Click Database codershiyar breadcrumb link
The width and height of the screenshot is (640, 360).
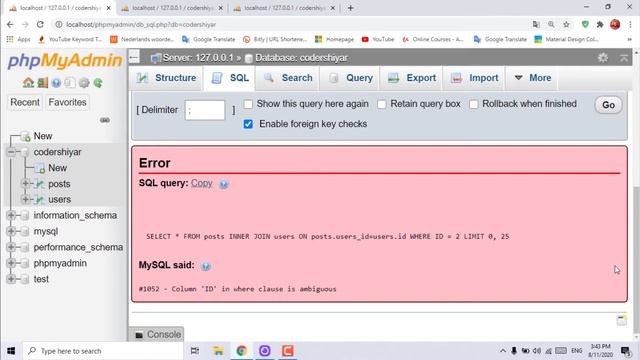point(301,58)
